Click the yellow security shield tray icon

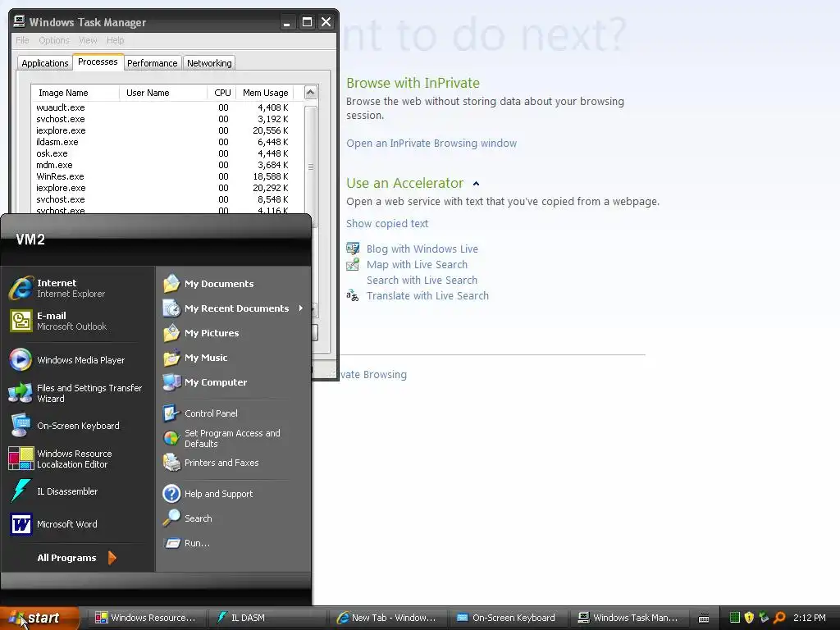[x=749, y=618]
